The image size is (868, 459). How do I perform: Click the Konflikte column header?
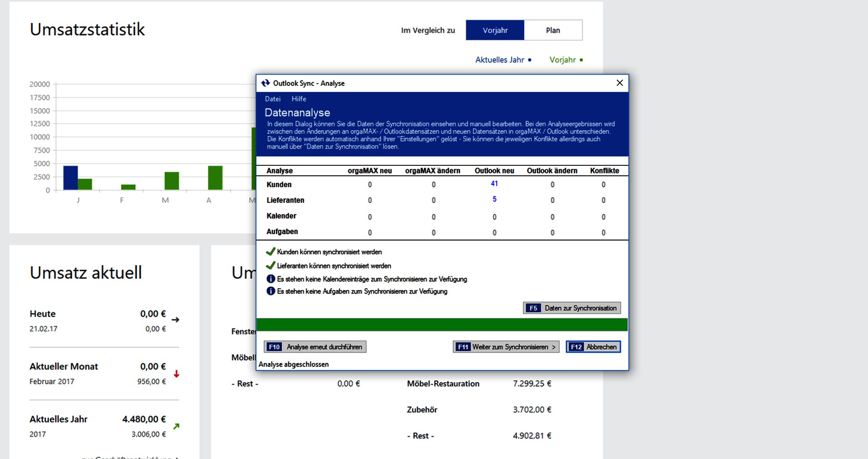[x=604, y=170]
